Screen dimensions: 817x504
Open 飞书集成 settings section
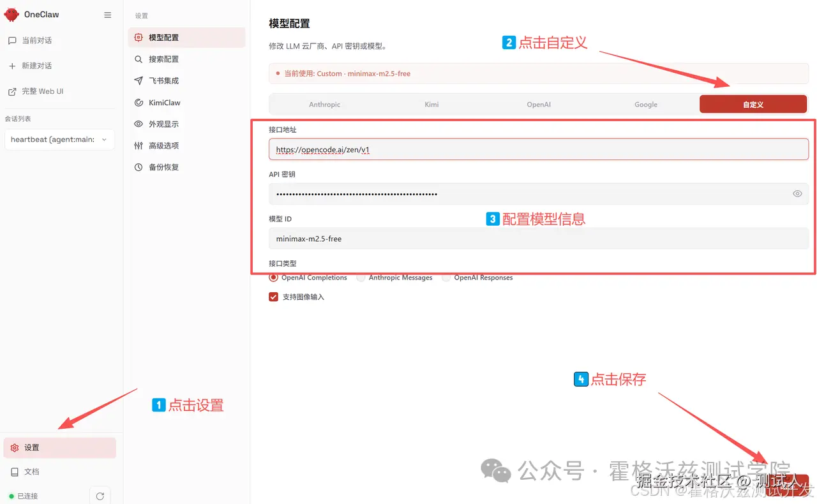(x=186, y=81)
